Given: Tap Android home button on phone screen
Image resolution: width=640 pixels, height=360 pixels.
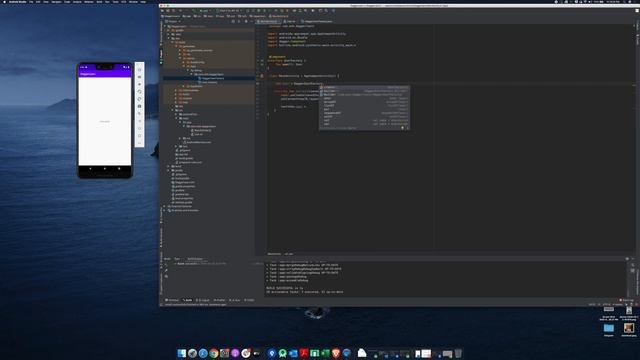Looking at the screenshot, I should (x=104, y=168).
